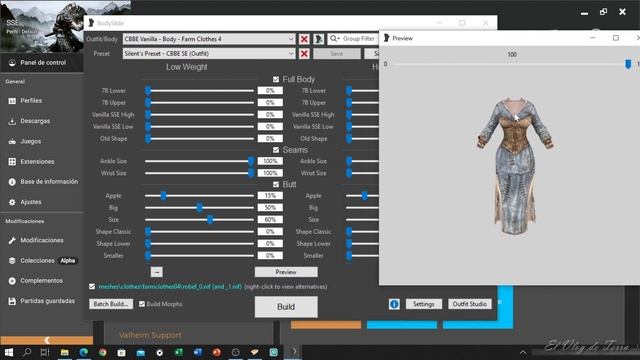640x360 pixels.
Task: Click the Preview button
Action: 286,272
